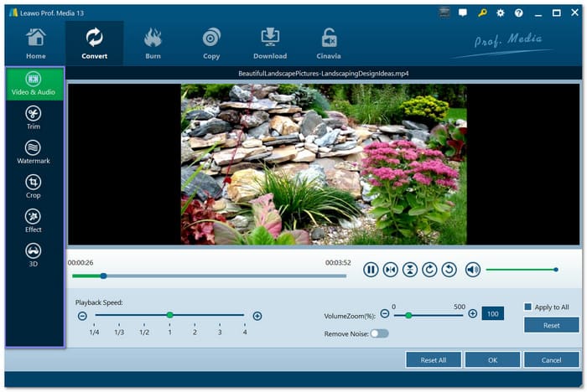
Task: Rotate video clockwise 90 degrees
Action: click(429, 270)
